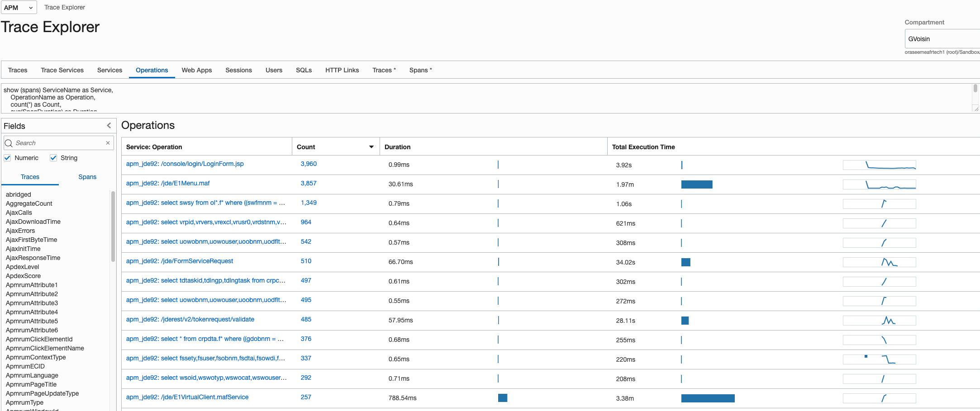Switch to the Users tab
The width and height of the screenshot is (980, 411).
tap(274, 70)
